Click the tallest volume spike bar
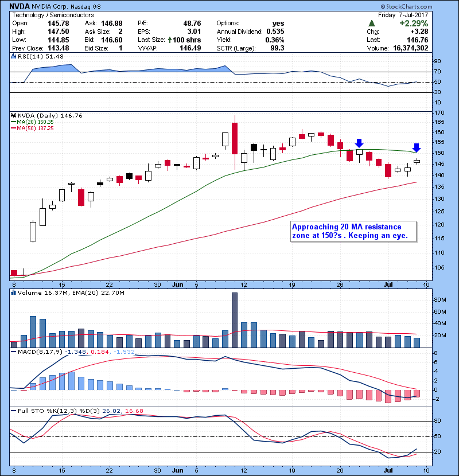The height and width of the screenshot is (476, 459). click(x=235, y=320)
